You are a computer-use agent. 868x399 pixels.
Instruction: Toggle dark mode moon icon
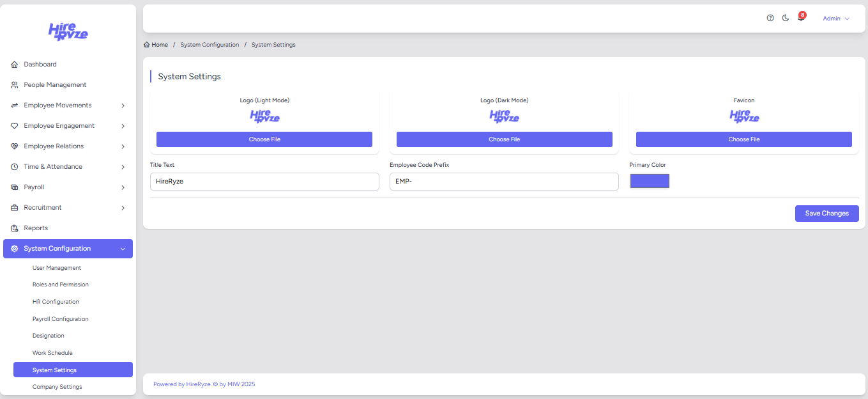click(786, 18)
